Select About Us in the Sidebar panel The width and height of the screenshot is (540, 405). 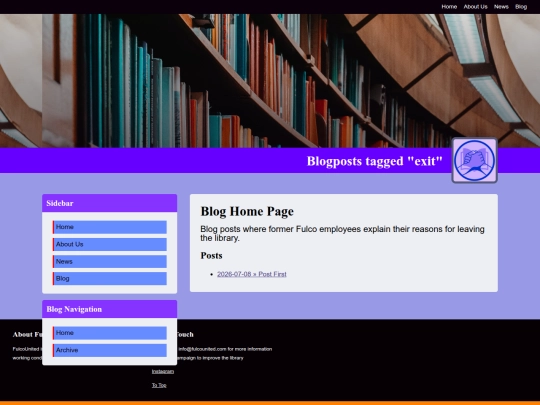coord(110,244)
